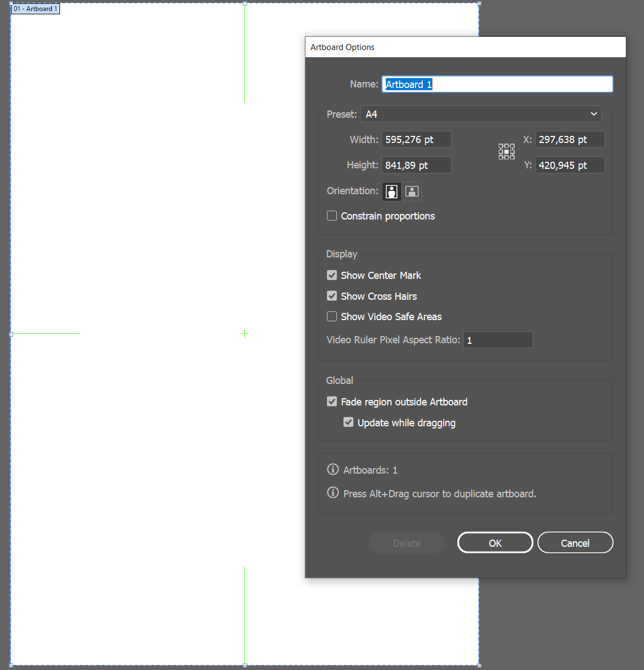Select top-left reference point in the proxy grid
The image size is (644, 670).
coord(500,145)
